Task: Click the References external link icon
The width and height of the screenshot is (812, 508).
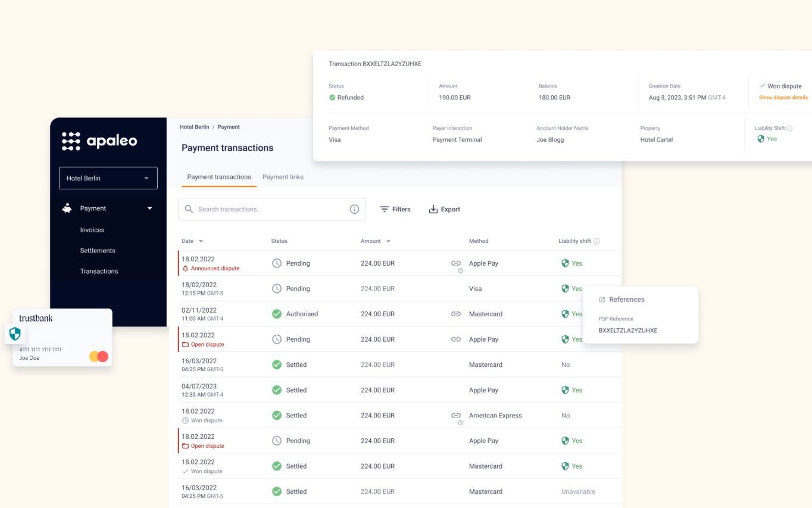Action: pos(602,300)
